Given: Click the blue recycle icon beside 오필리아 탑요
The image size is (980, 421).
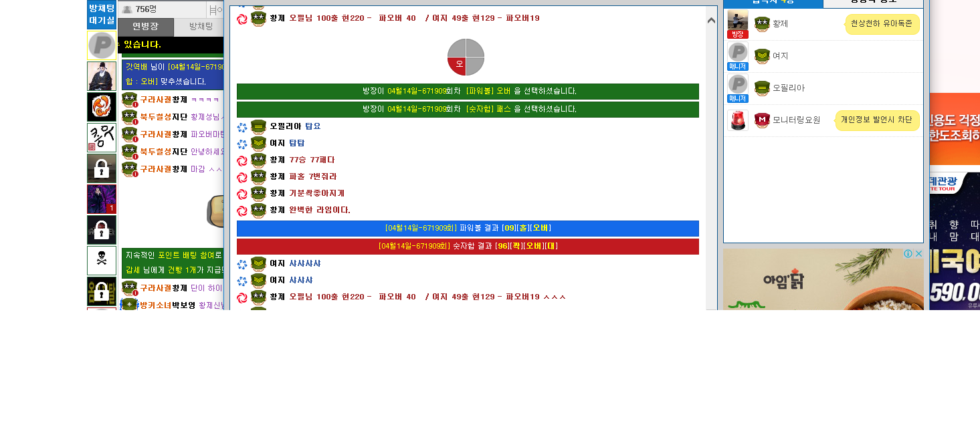Looking at the screenshot, I should tap(242, 127).
